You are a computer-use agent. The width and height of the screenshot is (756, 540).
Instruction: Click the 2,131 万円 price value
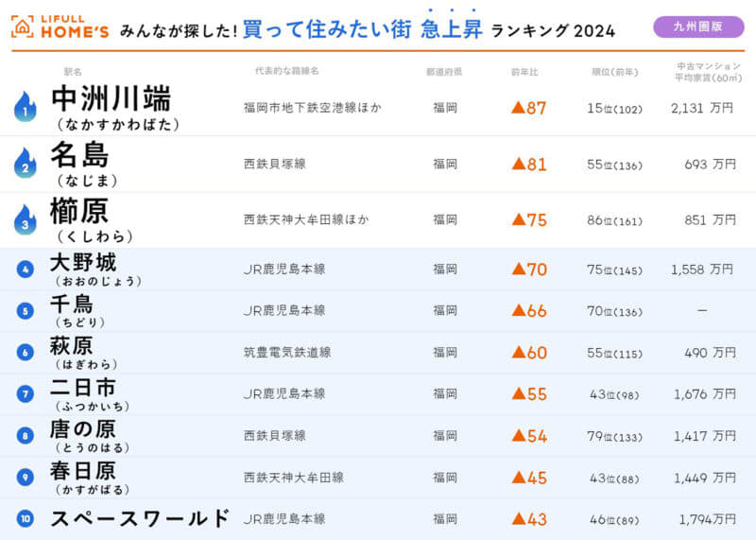point(701,109)
